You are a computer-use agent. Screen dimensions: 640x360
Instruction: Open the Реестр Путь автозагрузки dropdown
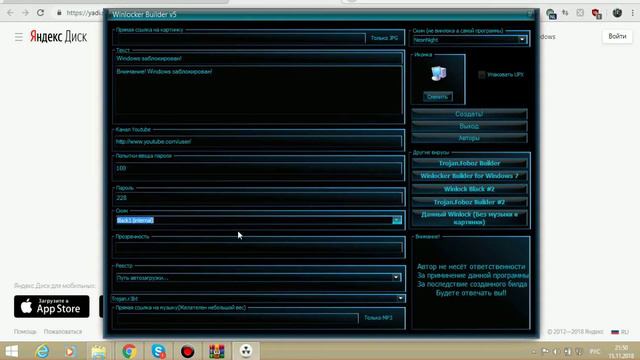pyautogui.click(x=396, y=277)
